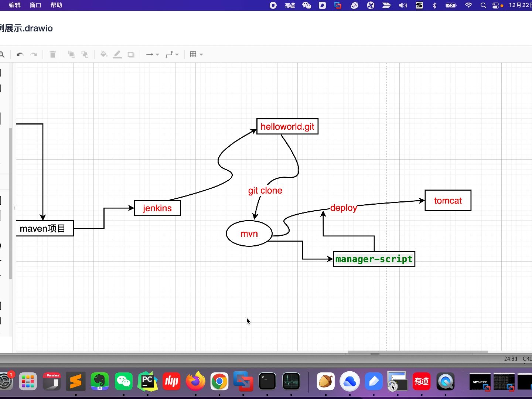Open WeChat from the dock
The width and height of the screenshot is (532, 399).
(123, 381)
